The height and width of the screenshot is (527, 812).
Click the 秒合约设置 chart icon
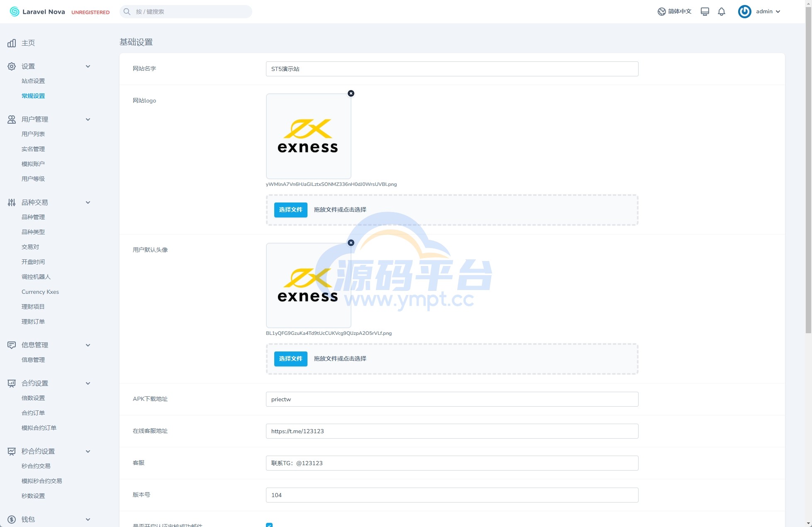point(12,451)
